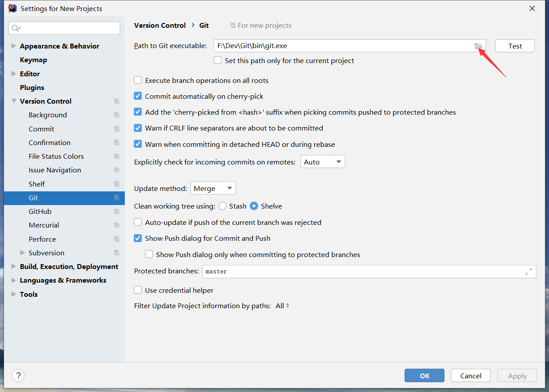Screen dimensions: 549x392
Task: Click the IntelliJ logo in title bar
Action: tap(12, 8)
